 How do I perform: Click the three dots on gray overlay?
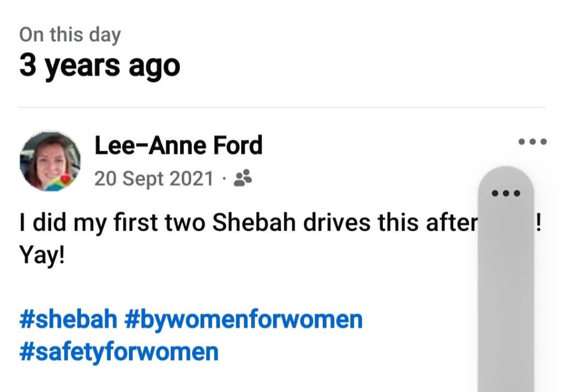(505, 193)
